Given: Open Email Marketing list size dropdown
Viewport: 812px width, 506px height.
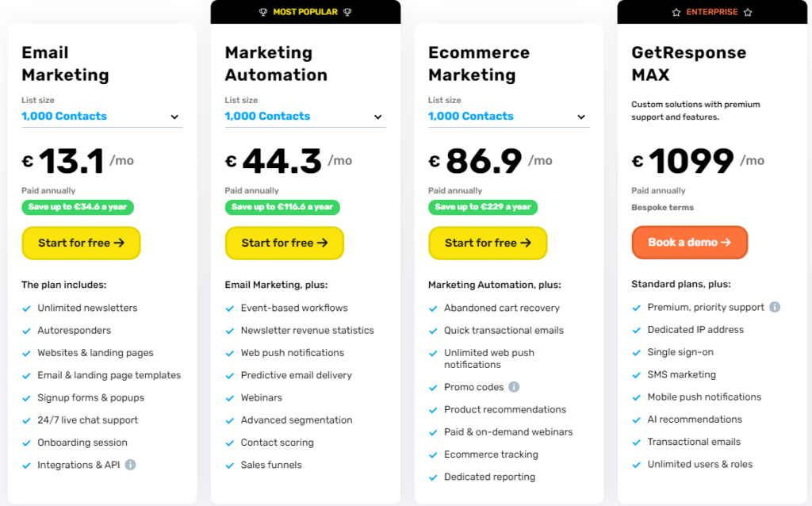Looking at the screenshot, I should pyautogui.click(x=102, y=117).
